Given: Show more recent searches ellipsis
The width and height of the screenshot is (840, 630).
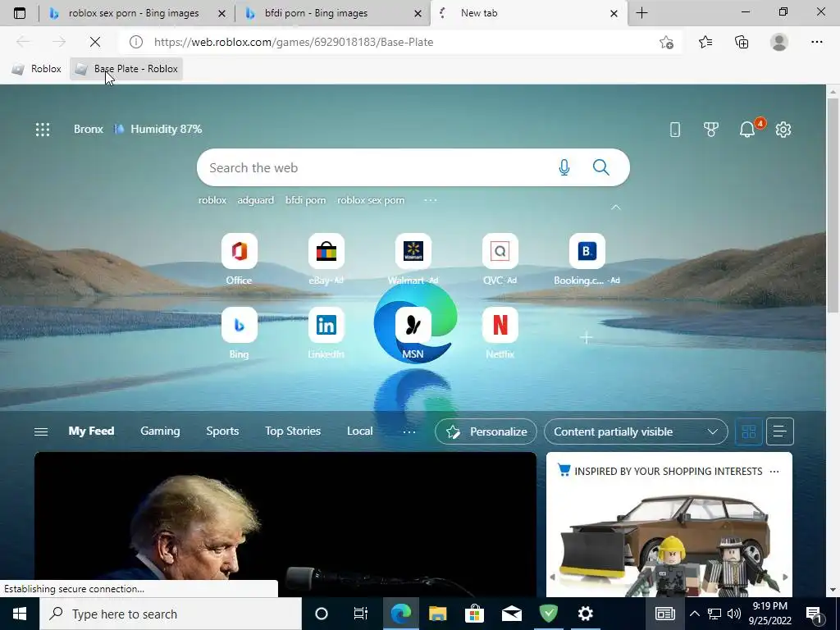Looking at the screenshot, I should pyautogui.click(x=430, y=200).
